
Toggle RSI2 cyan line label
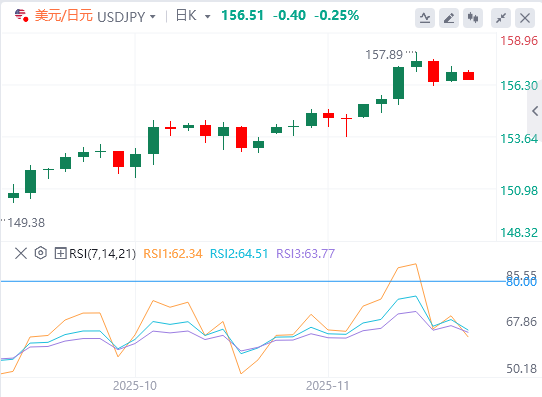point(239,254)
